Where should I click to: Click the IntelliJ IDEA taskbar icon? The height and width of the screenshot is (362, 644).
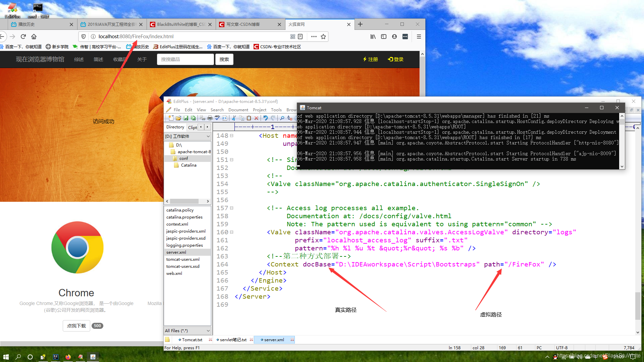[56, 357]
